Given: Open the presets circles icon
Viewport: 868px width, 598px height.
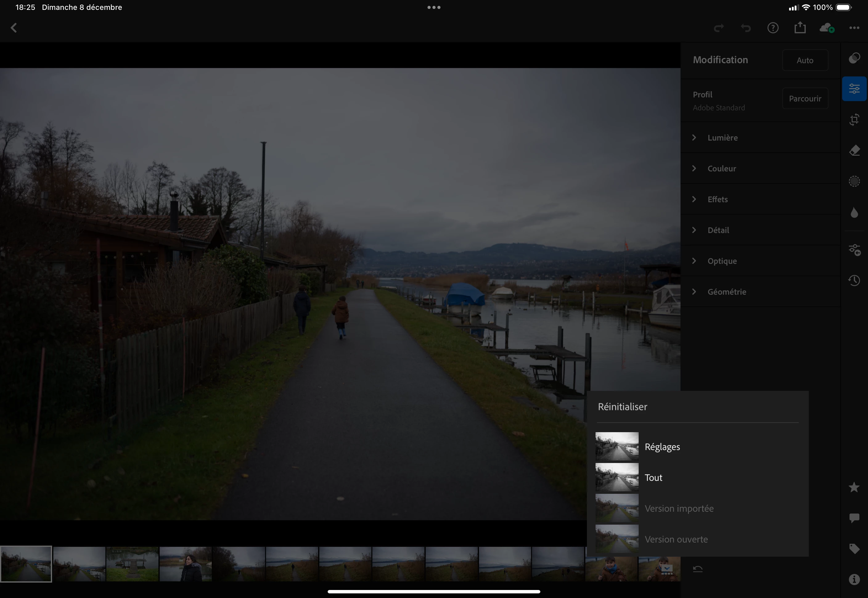Looking at the screenshot, I should tap(854, 58).
